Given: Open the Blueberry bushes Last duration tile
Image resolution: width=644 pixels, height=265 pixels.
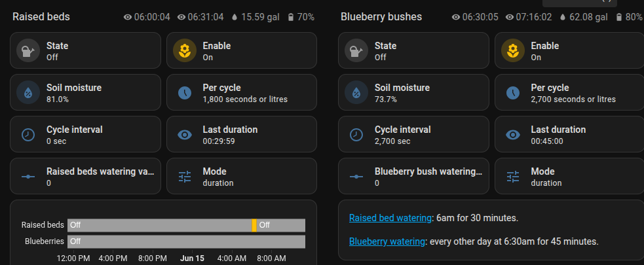Looking at the screenshot, I should tap(569, 135).
